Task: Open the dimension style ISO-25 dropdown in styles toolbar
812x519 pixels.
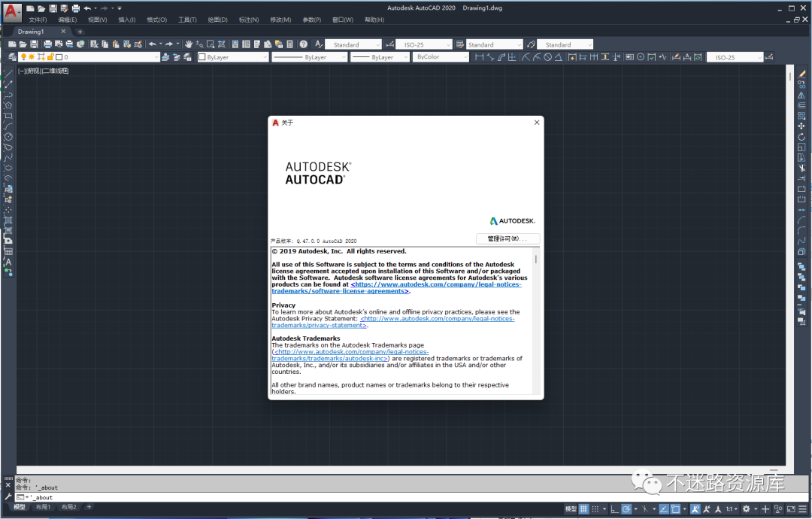Action: [x=424, y=44]
